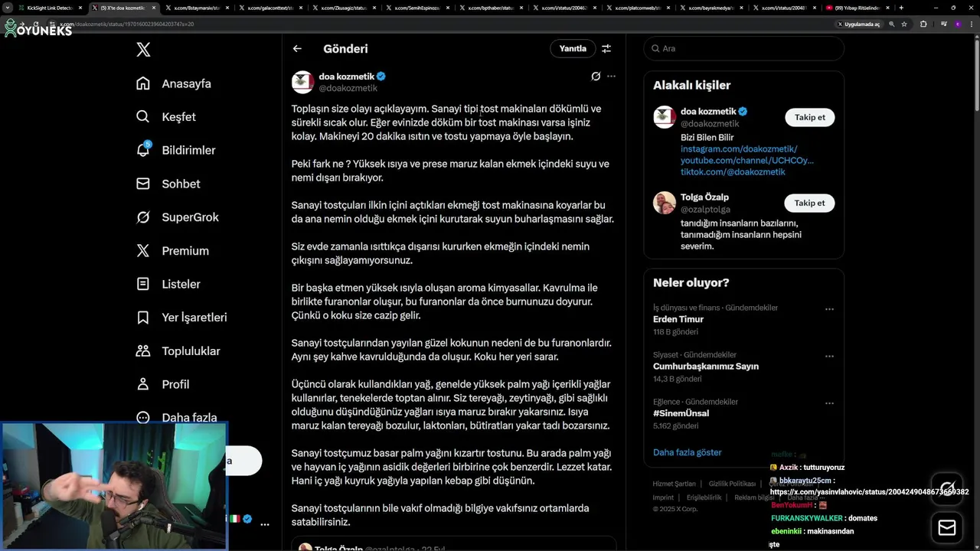Screen dimensions: 980x551
Task: Open Anasayfa home icon
Action: coord(143,83)
